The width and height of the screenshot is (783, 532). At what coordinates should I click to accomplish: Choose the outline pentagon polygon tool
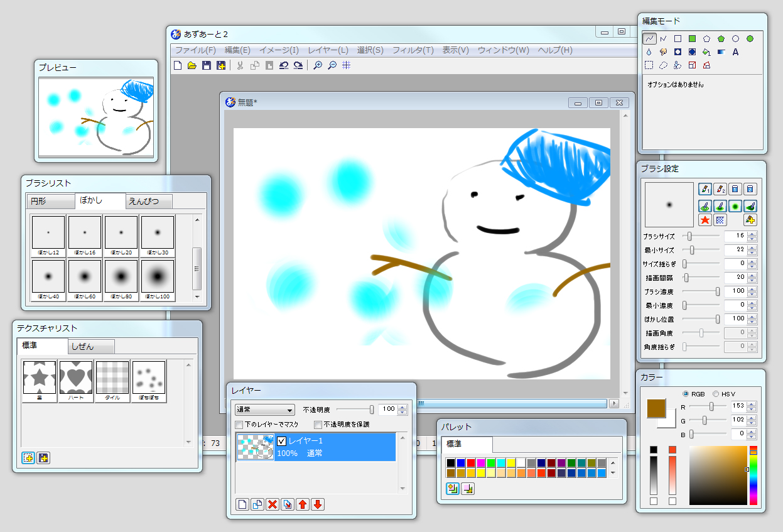point(706,39)
